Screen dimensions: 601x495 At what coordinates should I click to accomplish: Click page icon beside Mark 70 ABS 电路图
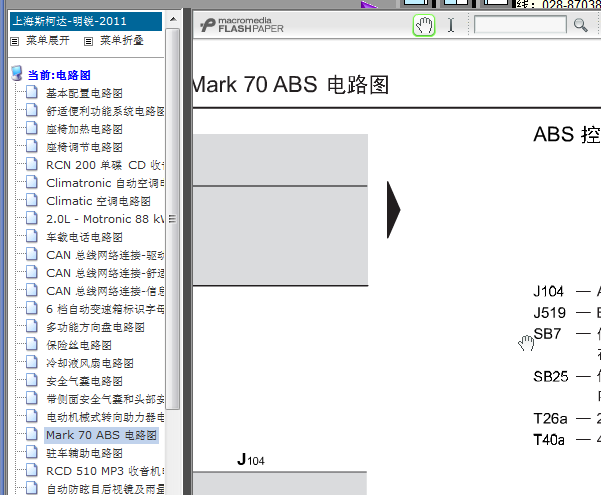click(31, 434)
